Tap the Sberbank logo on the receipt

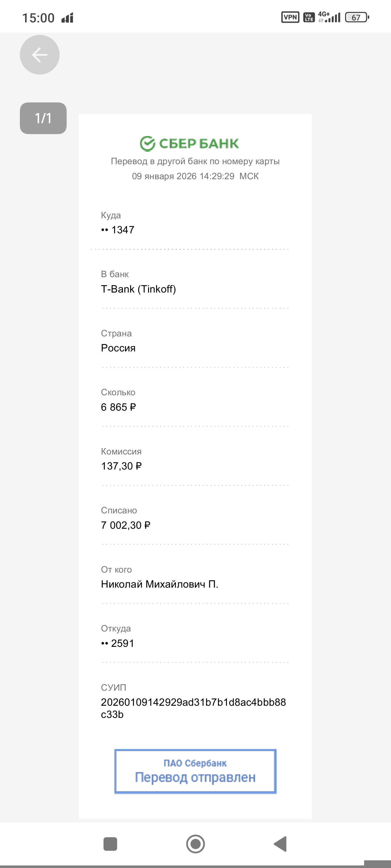pos(189,143)
